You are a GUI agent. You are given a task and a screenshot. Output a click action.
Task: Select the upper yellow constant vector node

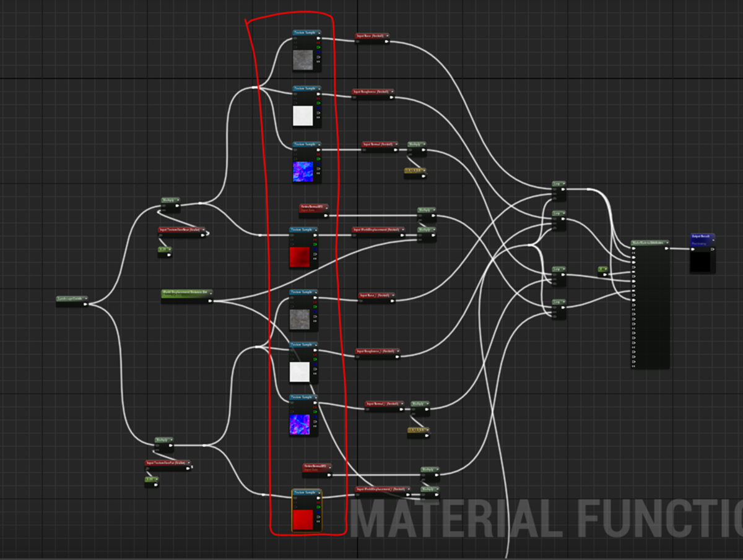[x=415, y=172]
